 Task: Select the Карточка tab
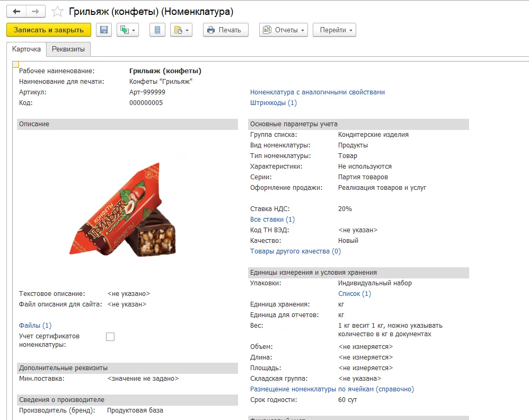tap(27, 49)
